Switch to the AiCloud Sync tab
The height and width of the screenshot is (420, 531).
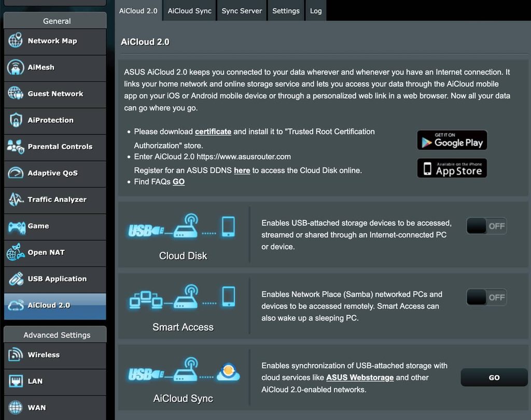point(190,10)
